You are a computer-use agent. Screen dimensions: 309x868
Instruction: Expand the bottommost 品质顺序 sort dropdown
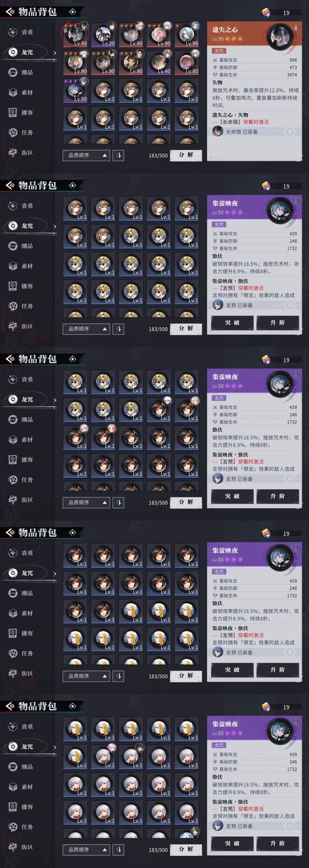coord(86,849)
